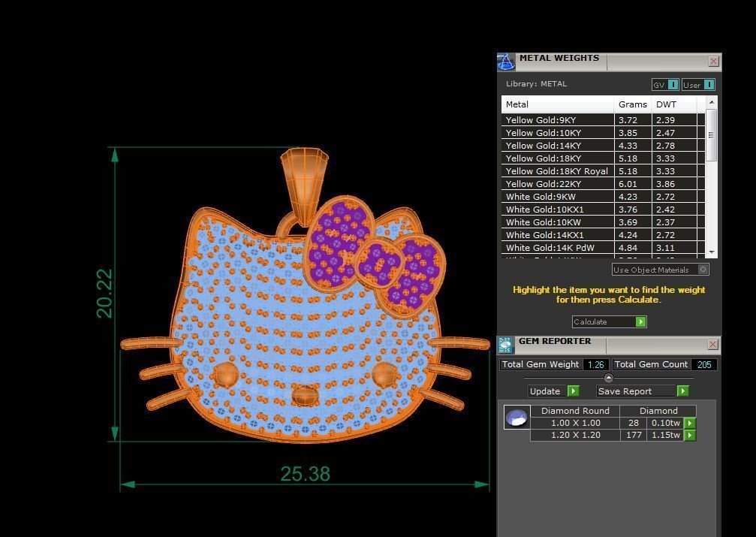The height and width of the screenshot is (537, 756).
Task: Click the Metal column header
Action: point(558,104)
